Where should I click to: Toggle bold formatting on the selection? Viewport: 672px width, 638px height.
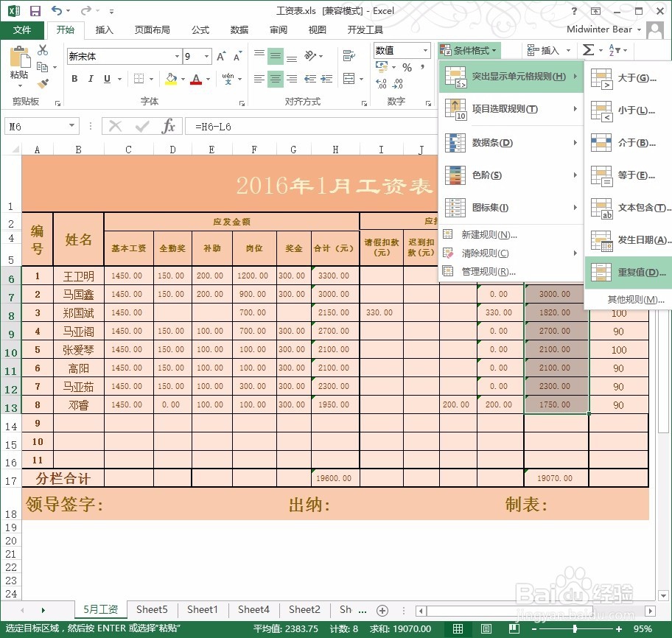tap(74, 78)
